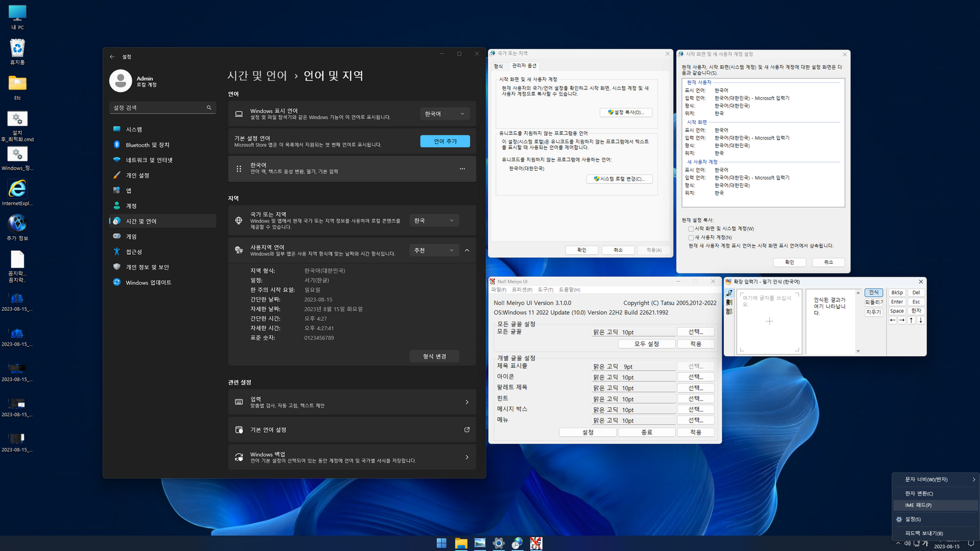Click BkSp key in IME pad
This screenshot has height=551, width=980.
897,293
